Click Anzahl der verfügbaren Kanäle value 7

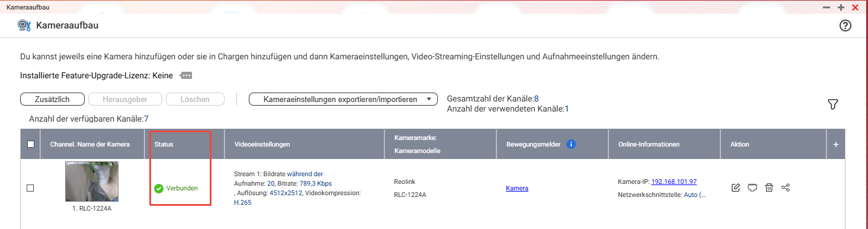[x=146, y=119]
